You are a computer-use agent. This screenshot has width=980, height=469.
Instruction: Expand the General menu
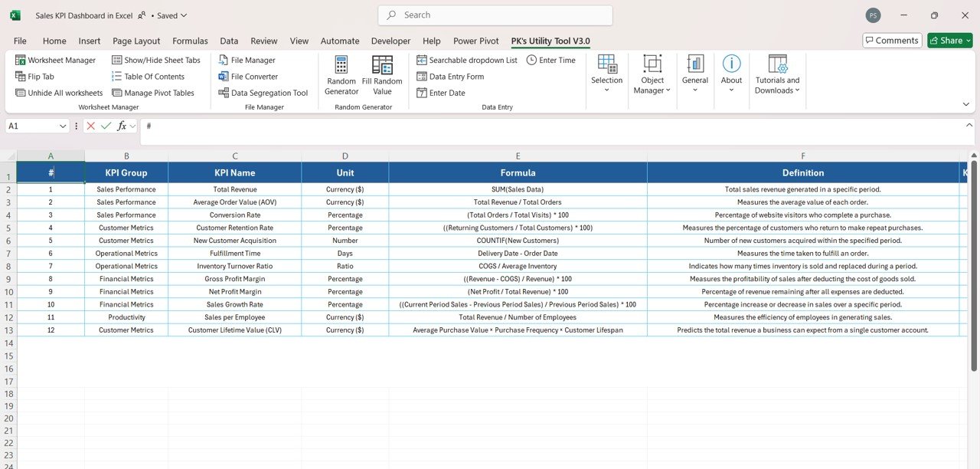tap(695, 74)
